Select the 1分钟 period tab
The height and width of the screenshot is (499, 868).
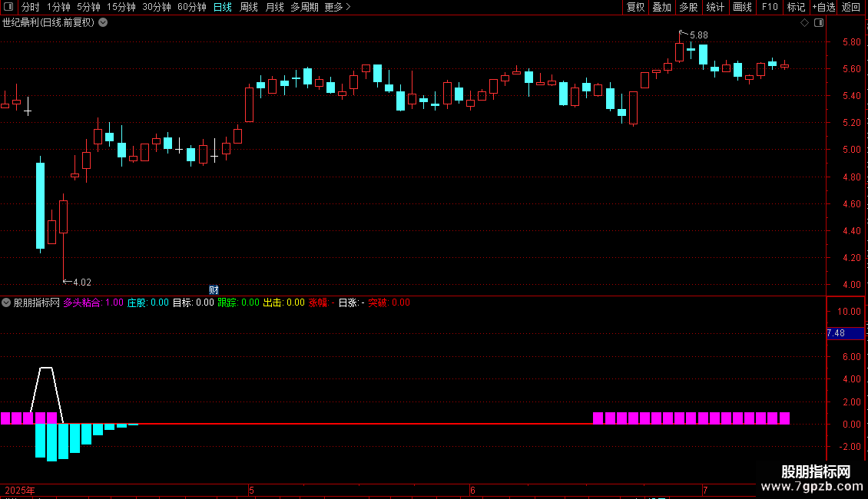(x=58, y=7)
